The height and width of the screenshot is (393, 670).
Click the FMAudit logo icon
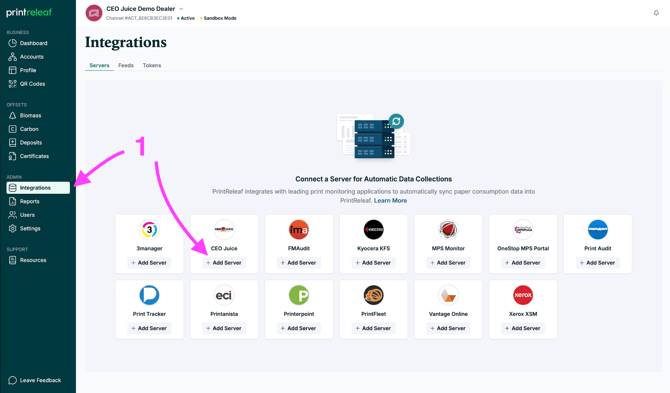[x=299, y=230]
